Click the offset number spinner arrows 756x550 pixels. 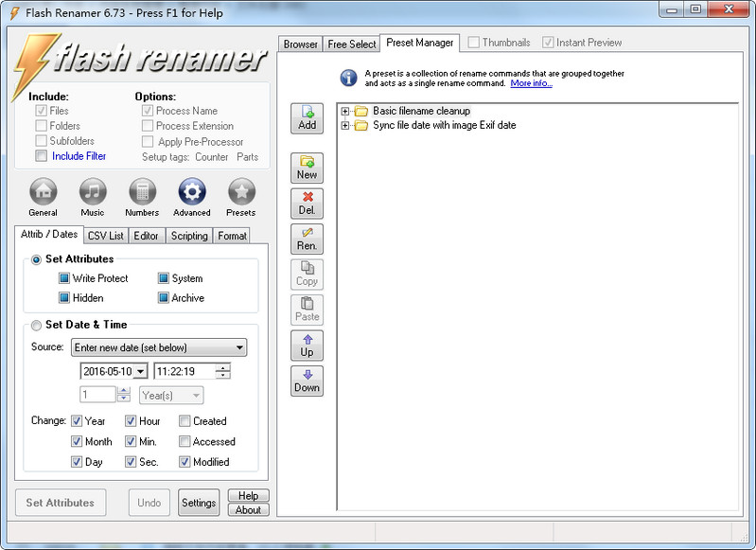124,395
